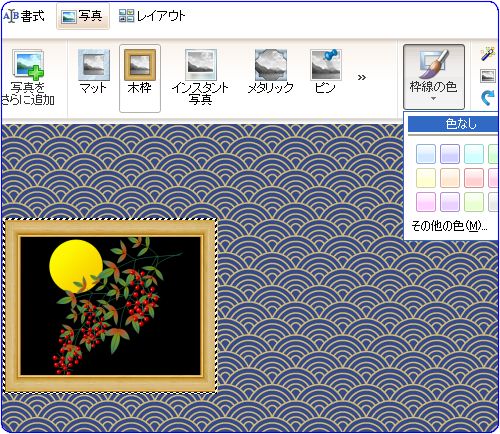The height and width of the screenshot is (434, 500).
Task: Open the レイアウト tab
Action: pyautogui.click(x=152, y=16)
